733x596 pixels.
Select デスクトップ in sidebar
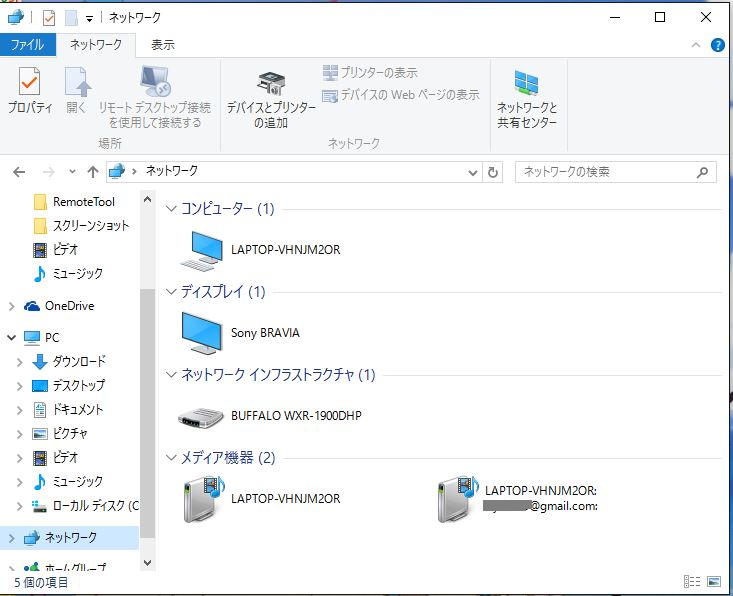pyautogui.click(x=69, y=386)
